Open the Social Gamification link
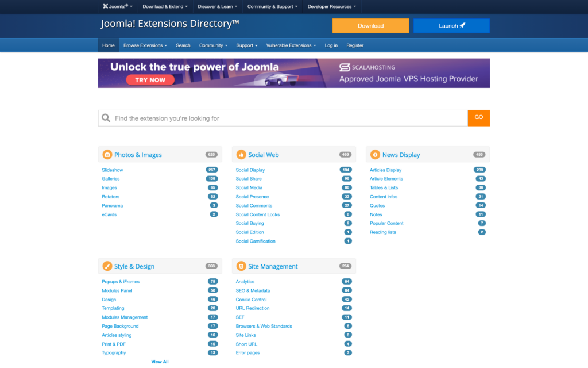Image resolution: width=588 pixels, height=368 pixels. point(256,241)
